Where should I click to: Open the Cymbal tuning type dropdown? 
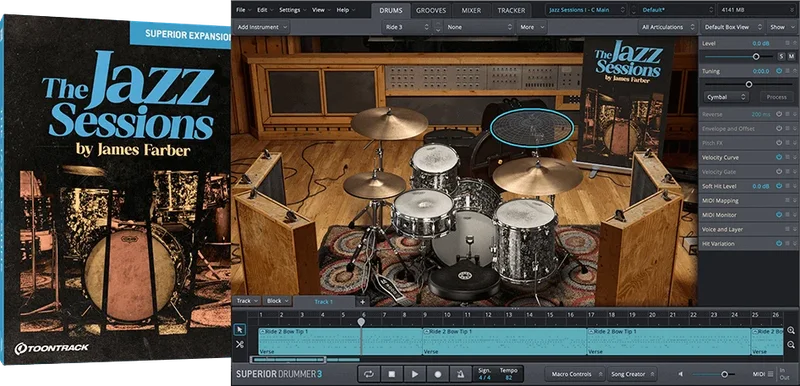point(727,97)
